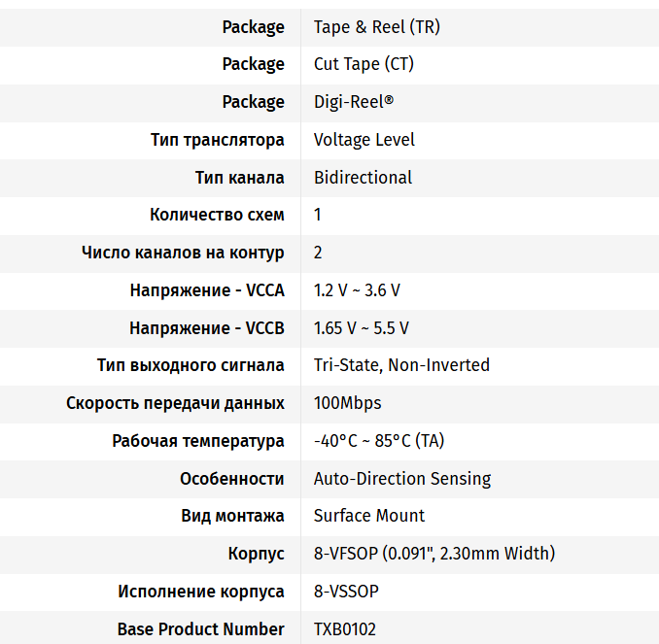Click the "Тип транслятора" label
Screen dimensions: 659x644
coord(218,140)
